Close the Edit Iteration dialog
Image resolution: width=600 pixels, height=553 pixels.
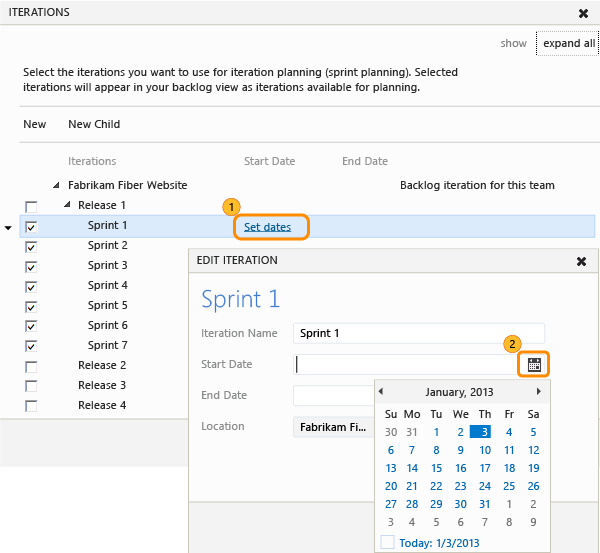click(581, 261)
